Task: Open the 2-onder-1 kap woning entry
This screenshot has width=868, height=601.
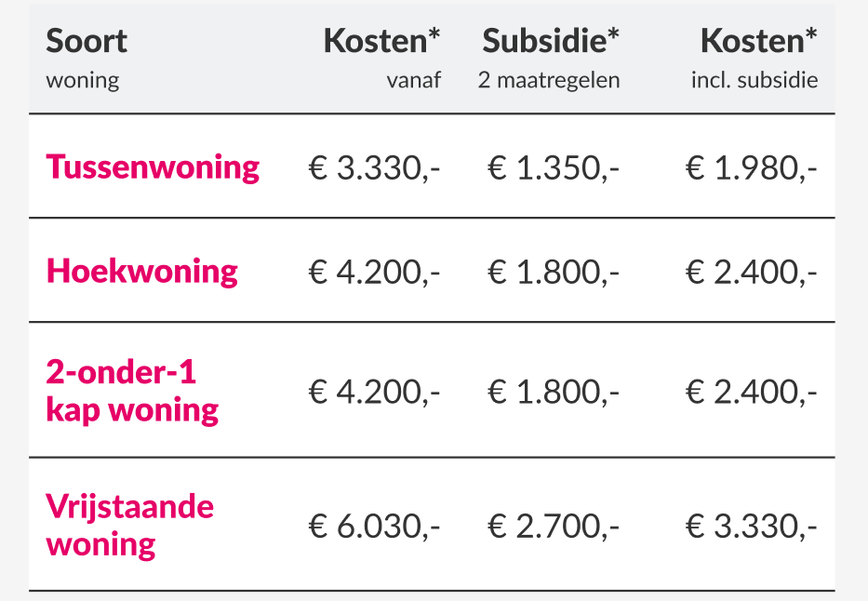Action: (132, 392)
